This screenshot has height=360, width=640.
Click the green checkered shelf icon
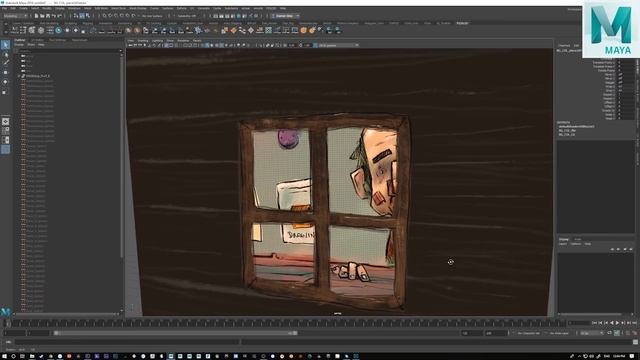(269, 30)
